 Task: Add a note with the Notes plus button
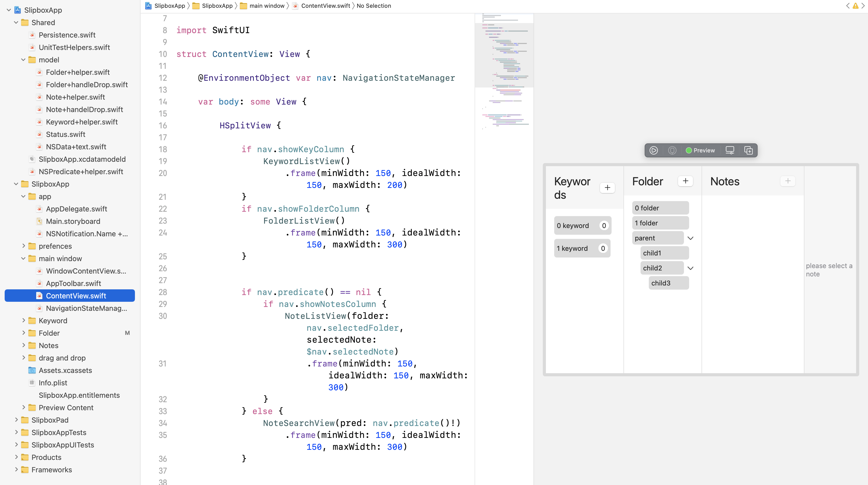pos(788,181)
